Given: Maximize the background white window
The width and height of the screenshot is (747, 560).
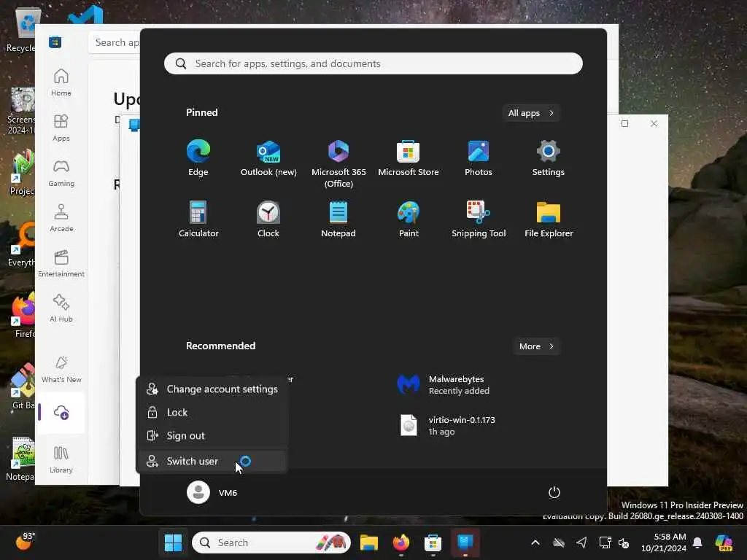Looking at the screenshot, I should pos(624,124).
